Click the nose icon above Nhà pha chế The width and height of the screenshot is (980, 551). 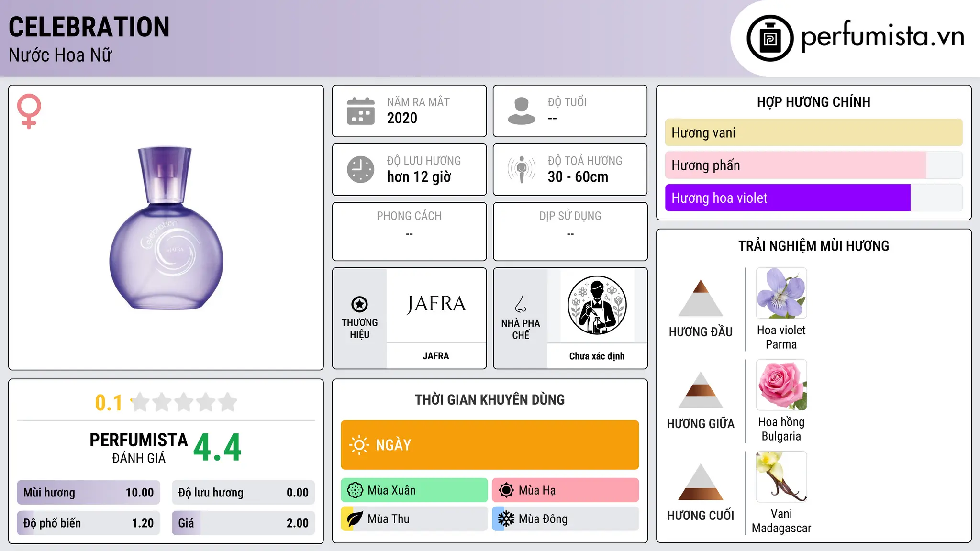521,304
